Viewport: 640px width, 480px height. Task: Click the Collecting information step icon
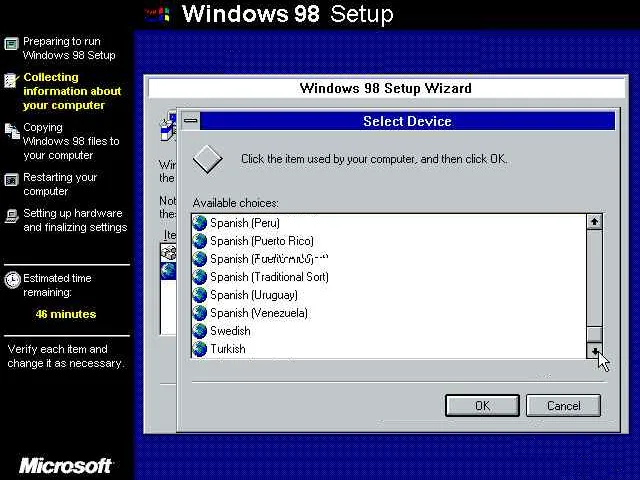(11, 80)
